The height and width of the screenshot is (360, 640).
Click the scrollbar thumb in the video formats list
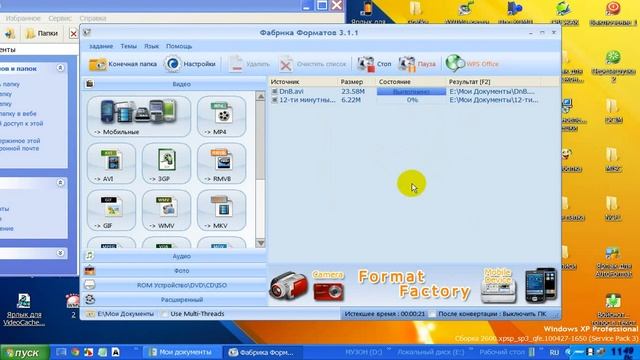[x=260, y=141]
